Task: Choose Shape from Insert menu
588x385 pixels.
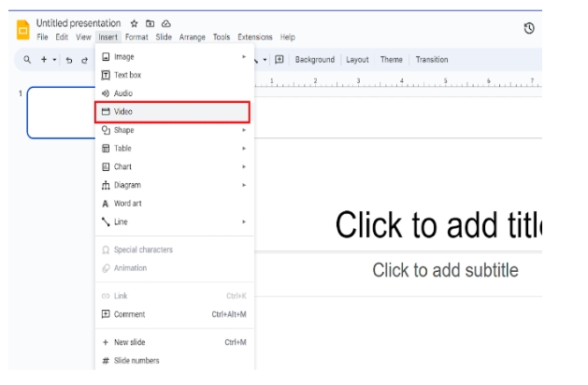Action: 175,130
